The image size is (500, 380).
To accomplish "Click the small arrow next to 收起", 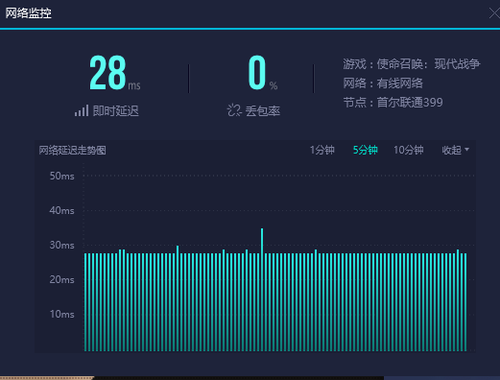I will point(467,149).
